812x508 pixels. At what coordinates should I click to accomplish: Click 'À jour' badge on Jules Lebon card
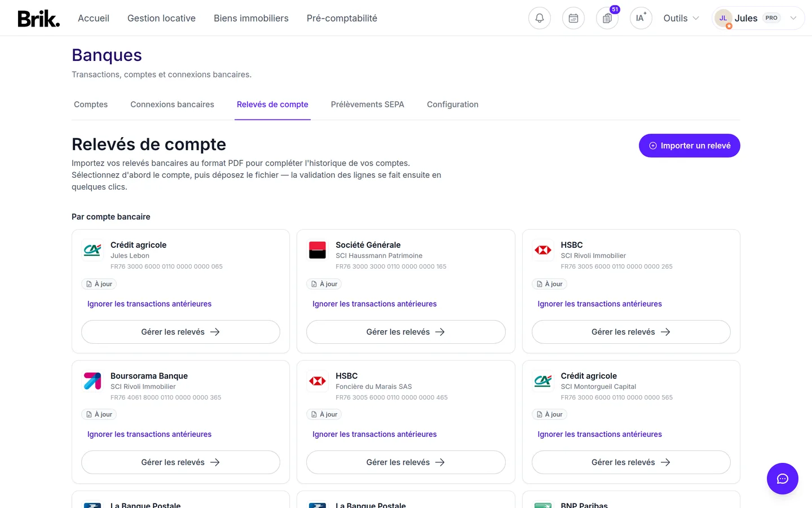(99, 284)
